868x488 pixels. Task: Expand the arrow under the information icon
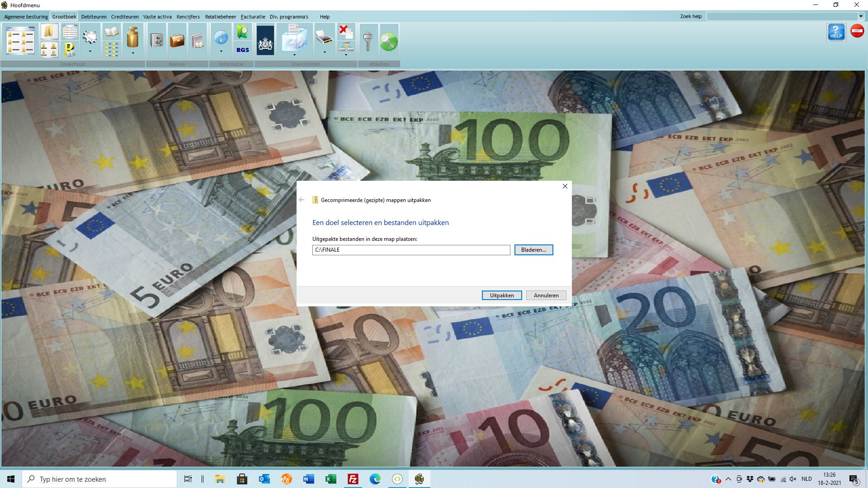pyautogui.click(x=221, y=52)
